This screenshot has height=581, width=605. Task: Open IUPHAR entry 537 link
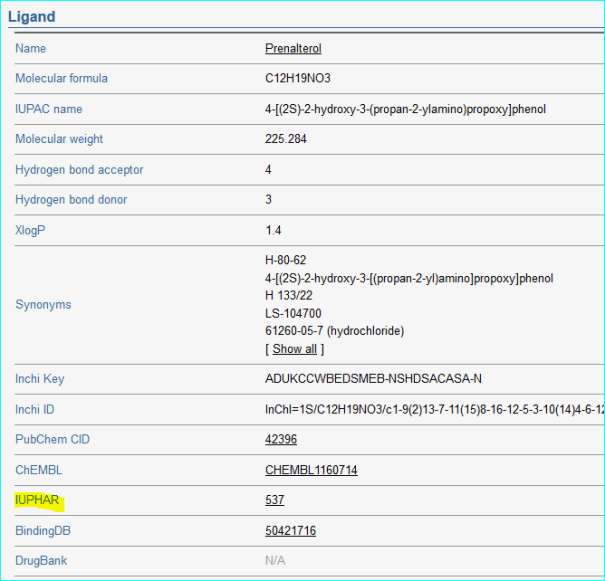(x=275, y=500)
